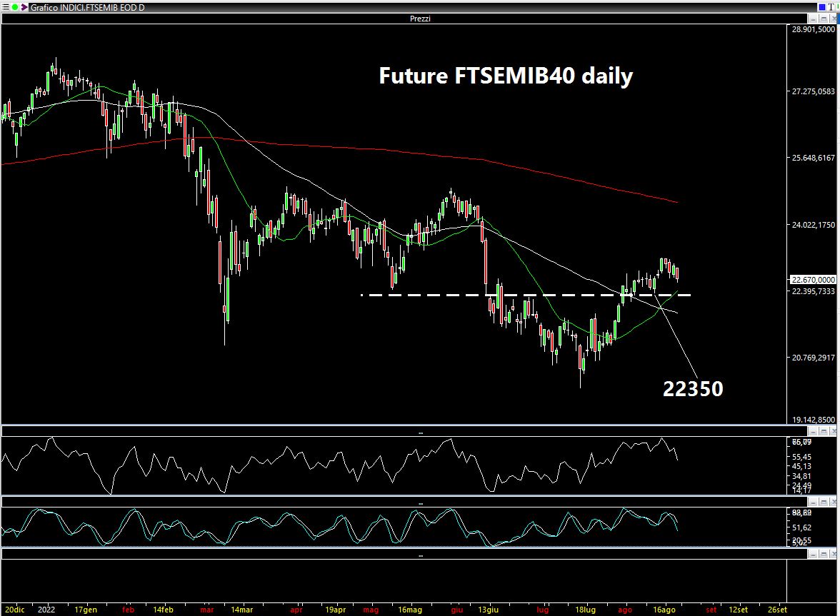Click the 22.395,7333 price axis label

point(813,291)
